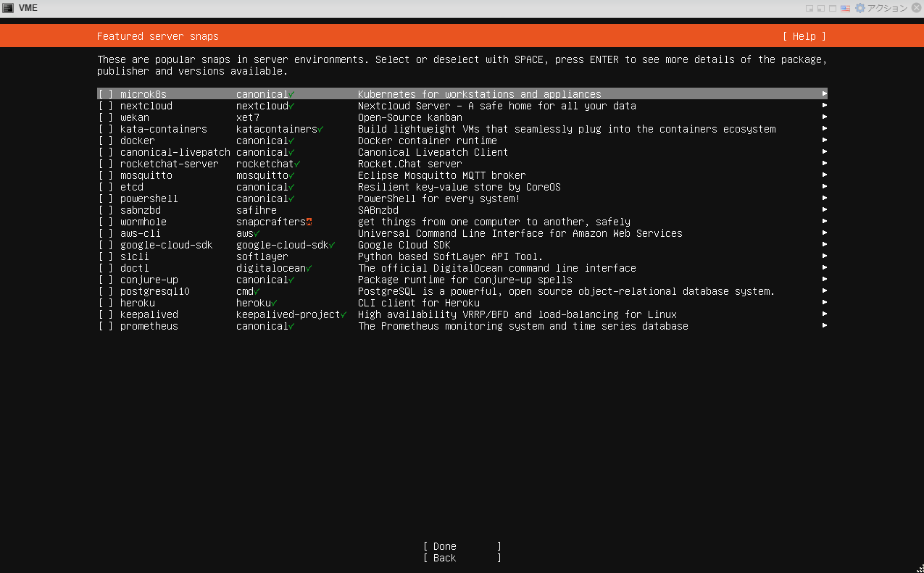
Task: Open details arrow for the etcd snap
Action: tap(825, 187)
